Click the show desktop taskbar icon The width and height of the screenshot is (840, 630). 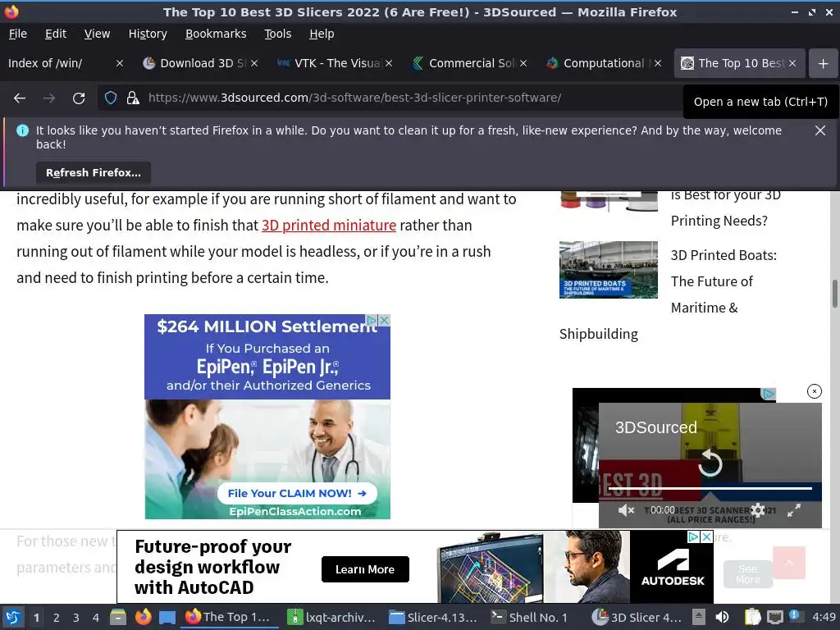point(167,617)
